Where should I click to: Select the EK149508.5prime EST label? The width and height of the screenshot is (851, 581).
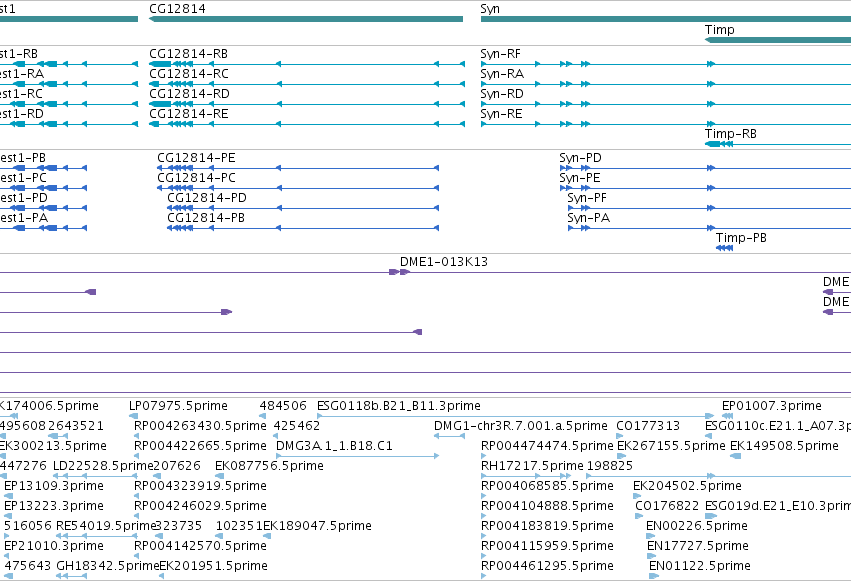click(x=784, y=446)
